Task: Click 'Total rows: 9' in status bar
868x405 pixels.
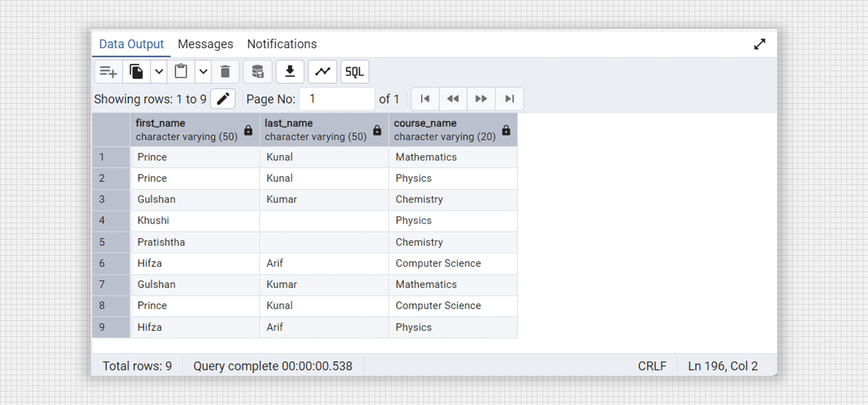Action: coord(137,366)
